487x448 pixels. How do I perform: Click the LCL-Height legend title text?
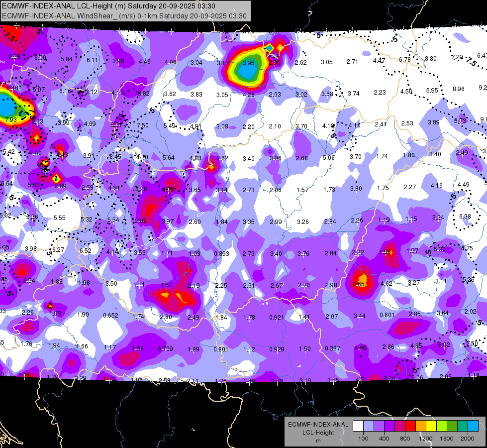point(318,433)
